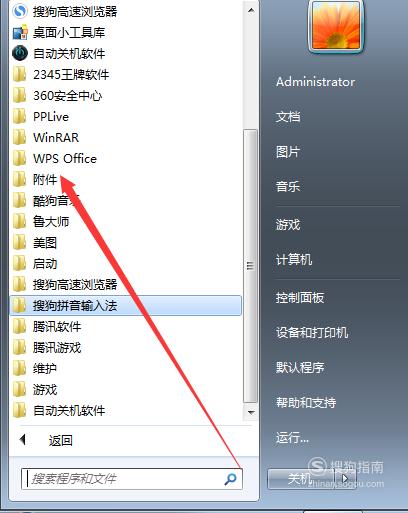Click the program list scrollbar thumb
Screen dimensions: 408x513
pos(251,266)
